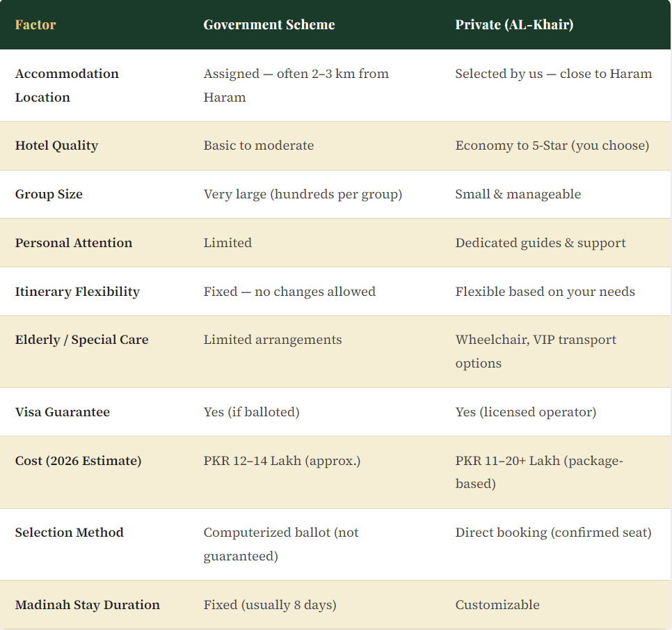672x630 pixels.
Task: Click 'Yes (licensed operator)' in Visa Guarantee row
Action: pos(525,412)
